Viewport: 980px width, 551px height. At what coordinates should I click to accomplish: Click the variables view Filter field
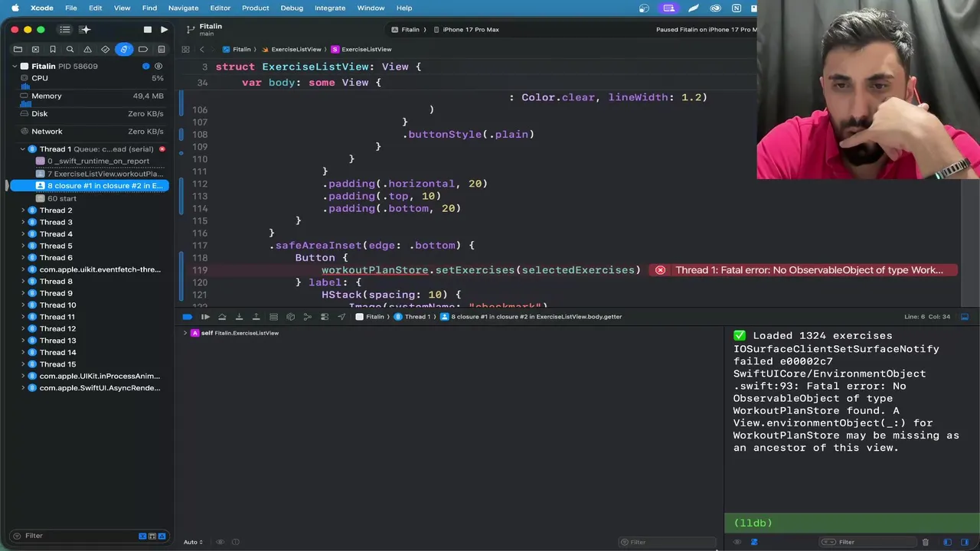point(666,542)
